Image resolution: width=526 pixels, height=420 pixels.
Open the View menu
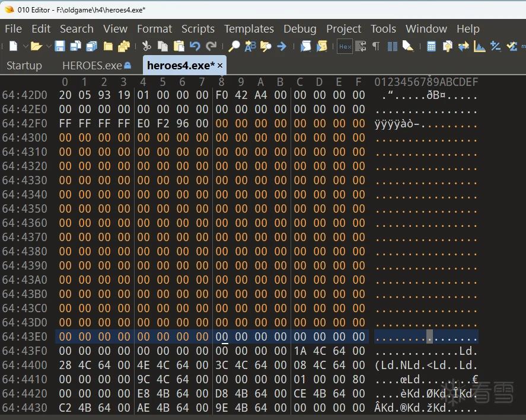(x=116, y=29)
